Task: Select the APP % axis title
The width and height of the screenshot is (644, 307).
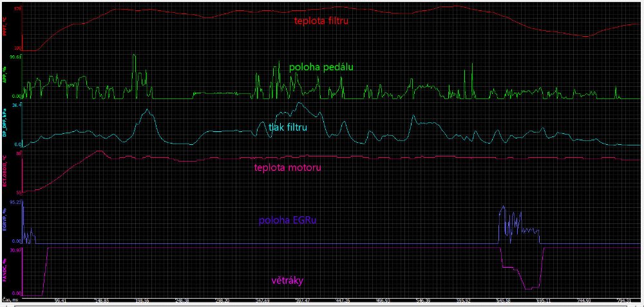Action: click(4, 77)
